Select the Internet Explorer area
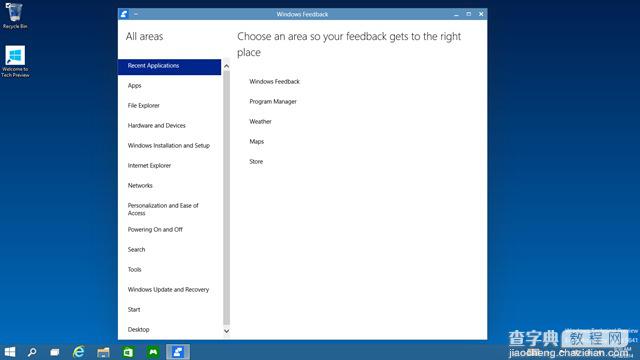640x360 pixels. (x=149, y=166)
